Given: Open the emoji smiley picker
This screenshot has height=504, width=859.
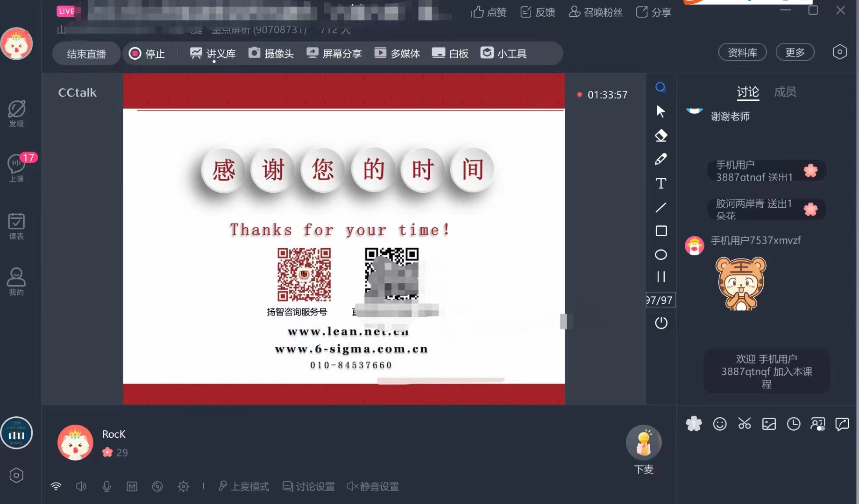Looking at the screenshot, I should [720, 424].
